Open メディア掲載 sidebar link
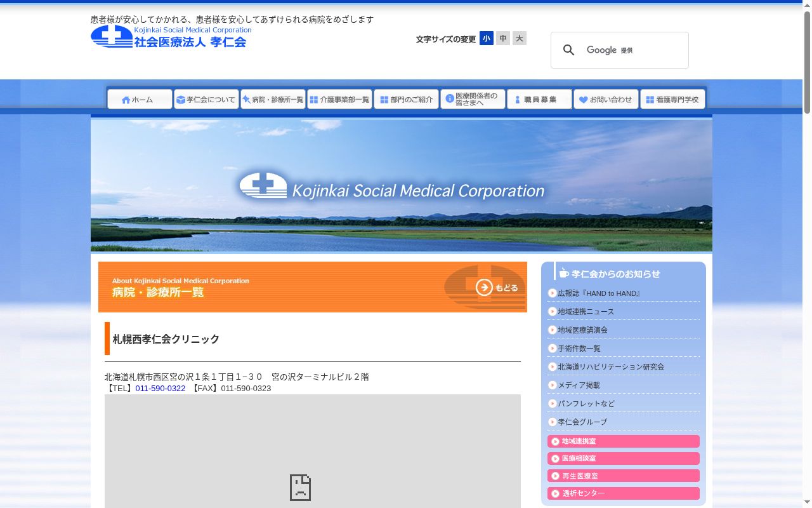The image size is (812, 508). [x=579, y=385]
